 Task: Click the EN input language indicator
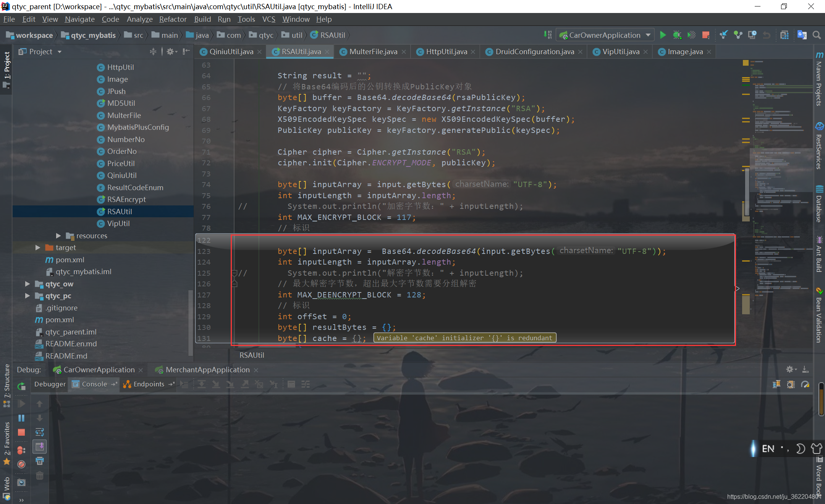(x=768, y=449)
